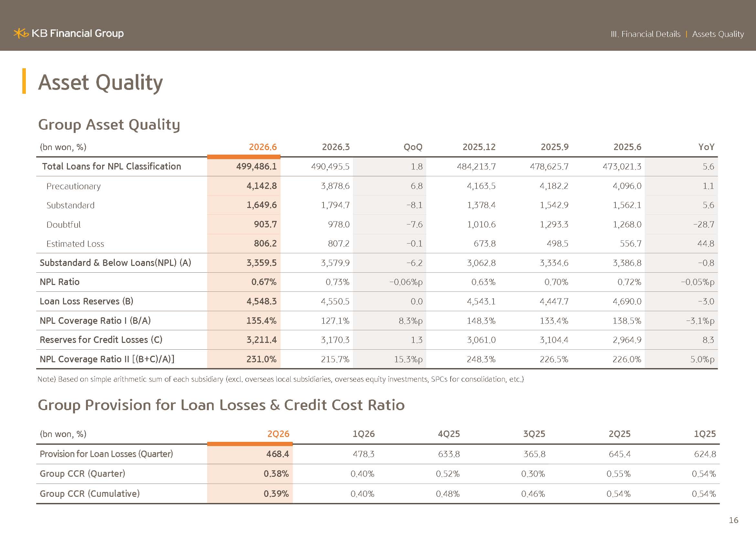Image resolution: width=756 pixels, height=535 pixels.
Task: Click the 'Group Asset Quality' section heading
Action: click(x=109, y=125)
